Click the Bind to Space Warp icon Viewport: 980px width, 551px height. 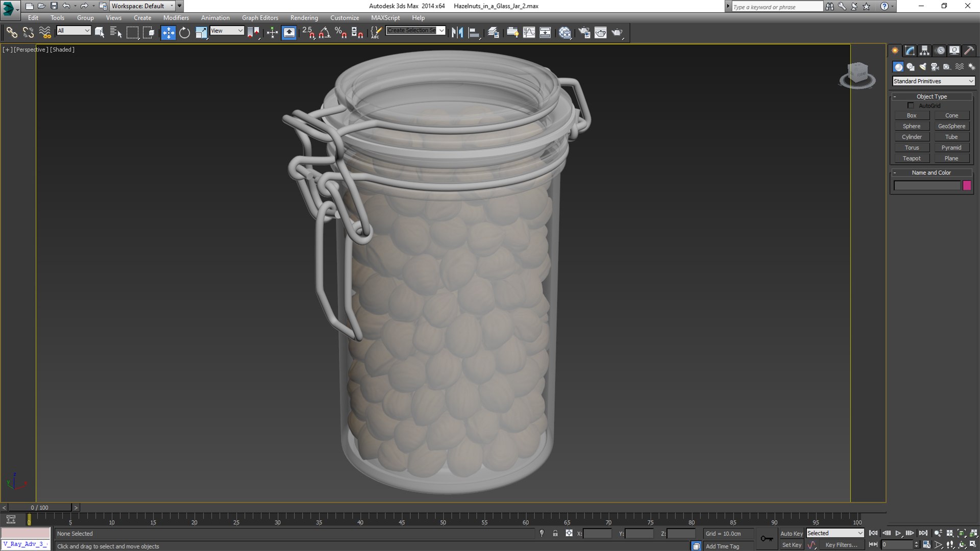pos(45,33)
